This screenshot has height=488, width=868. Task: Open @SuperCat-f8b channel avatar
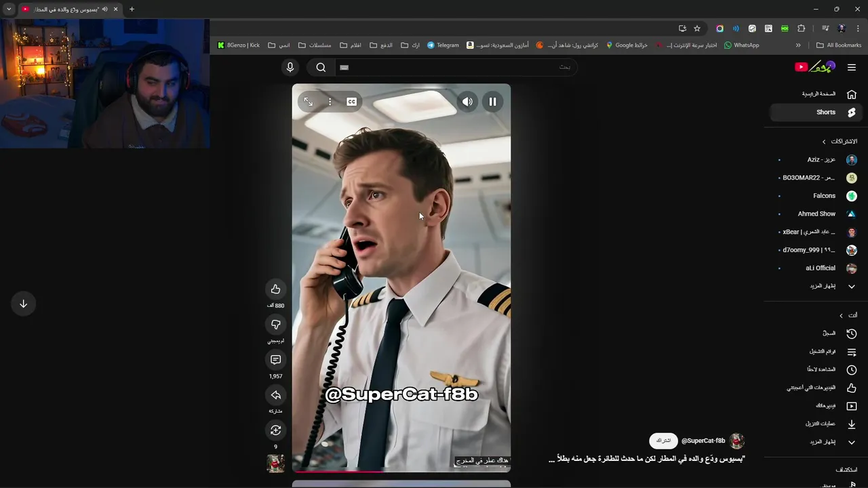pos(737,441)
